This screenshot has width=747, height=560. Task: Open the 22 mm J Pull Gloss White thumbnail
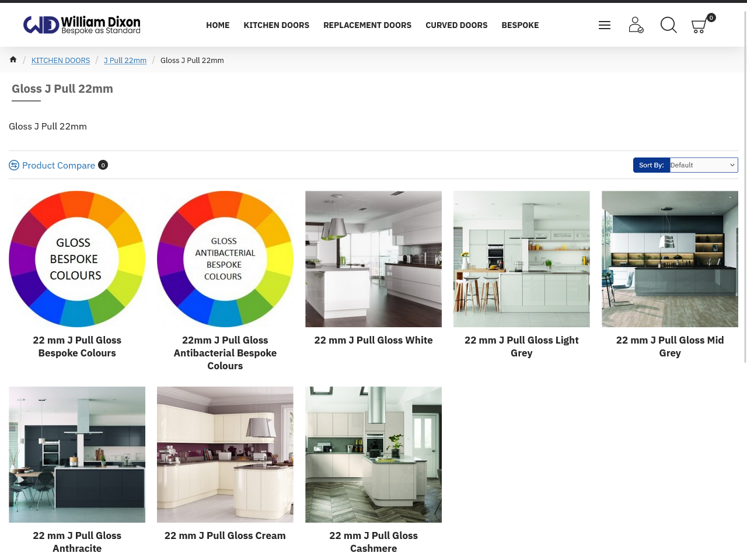pos(373,259)
